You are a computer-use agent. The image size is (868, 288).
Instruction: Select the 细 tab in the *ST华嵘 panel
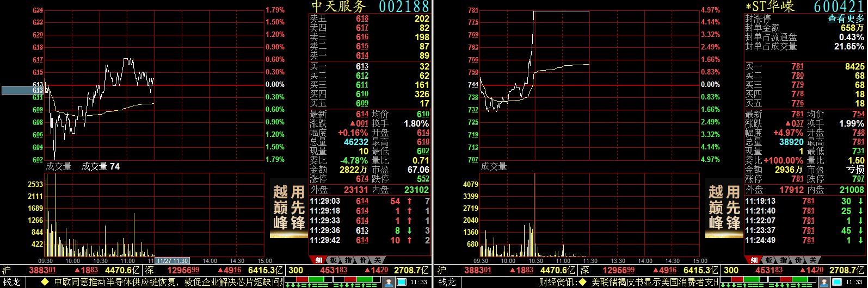pos(754,260)
